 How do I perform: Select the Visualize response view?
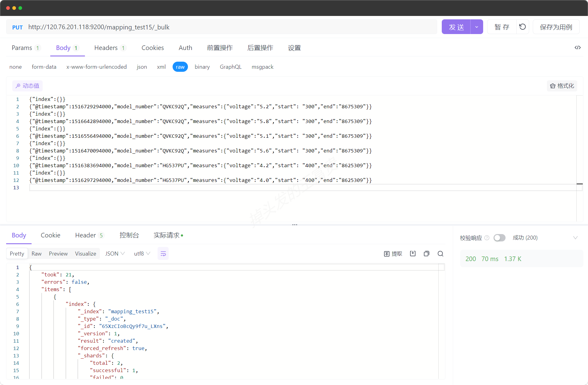pyautogui.click(x=86, y=254)
